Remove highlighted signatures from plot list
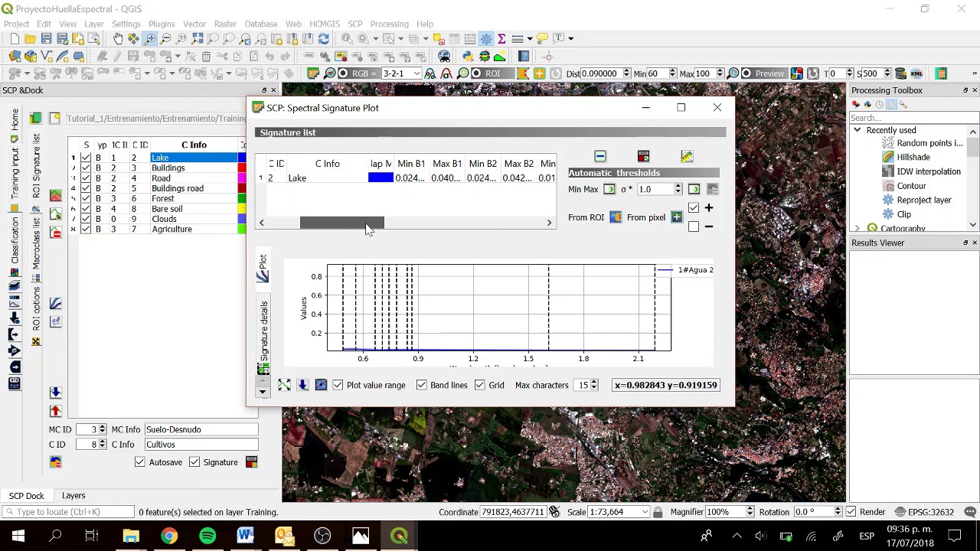 [x=600, y=156]
